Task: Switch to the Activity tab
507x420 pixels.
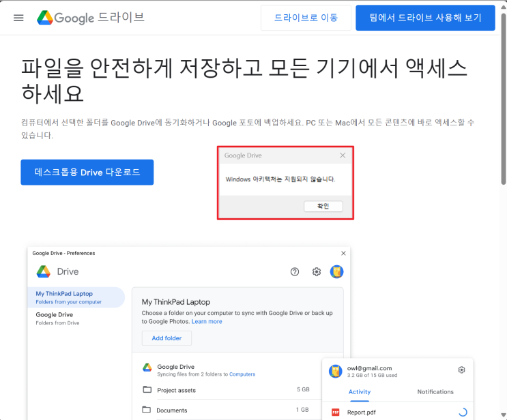Action: (359, 392)
